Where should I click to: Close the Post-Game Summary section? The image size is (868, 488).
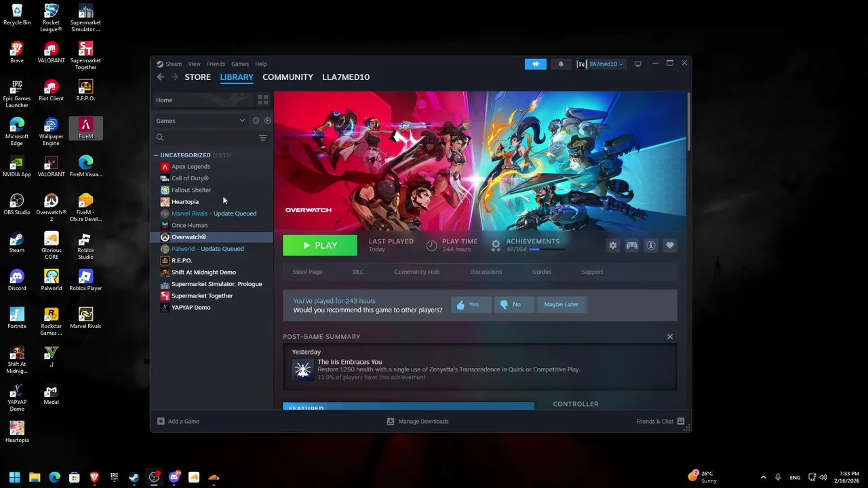pyautogui.click(x=670, y=337)
